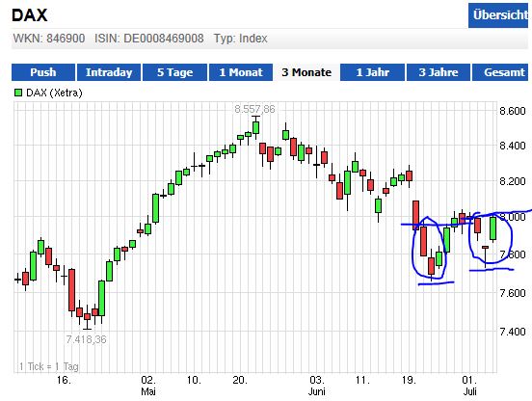The height and width of the screenshot is (401, 532).
Task: Click the 11. date label
Action: click(x=362, y=380)
